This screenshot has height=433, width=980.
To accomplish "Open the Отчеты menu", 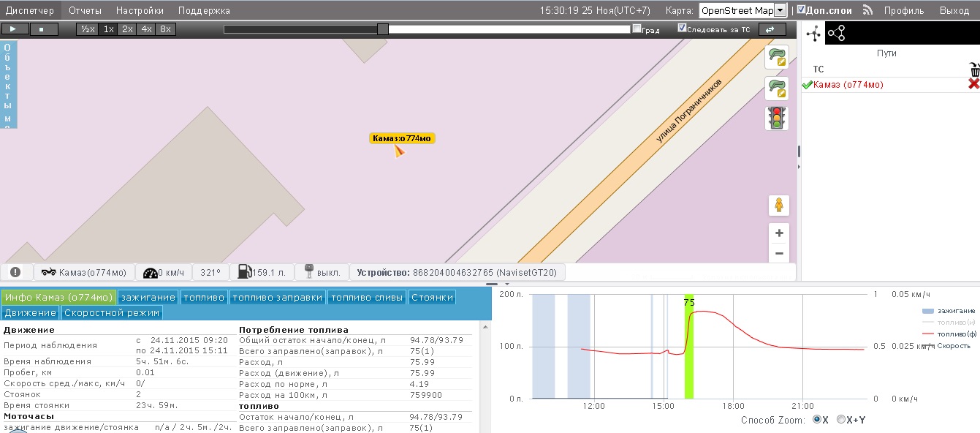I will pos(85,10).
